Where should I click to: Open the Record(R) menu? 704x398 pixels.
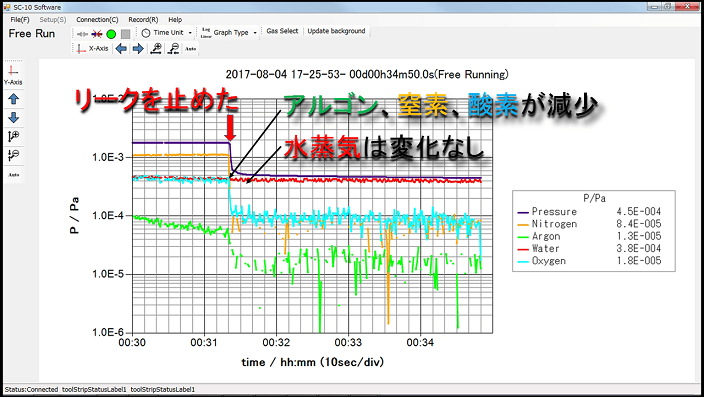click(x=143, y=20)
